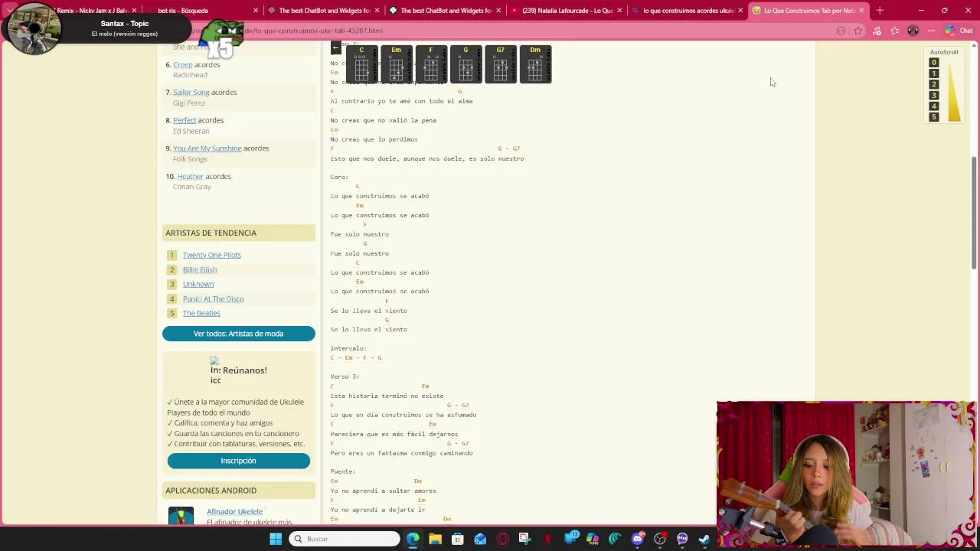This screenshot has height=551, width=980.
Task: Click the yellow AutoScroll speed gauge
Action: click(954, 92)
